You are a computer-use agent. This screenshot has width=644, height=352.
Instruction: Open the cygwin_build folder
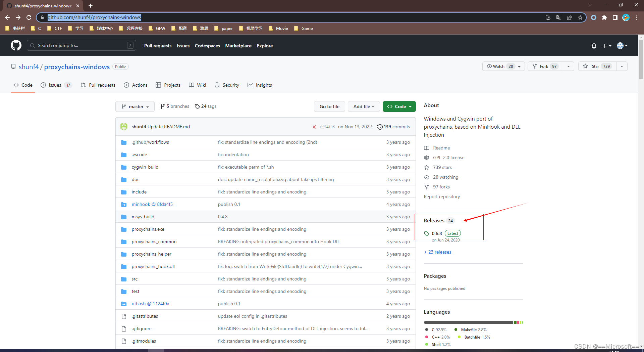click(x=145, y=167)
